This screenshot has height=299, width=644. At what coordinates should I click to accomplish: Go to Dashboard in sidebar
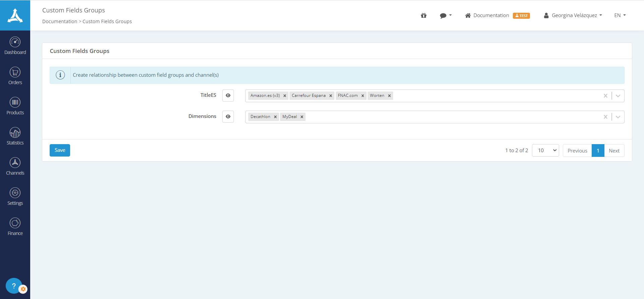tap(15, 46)
